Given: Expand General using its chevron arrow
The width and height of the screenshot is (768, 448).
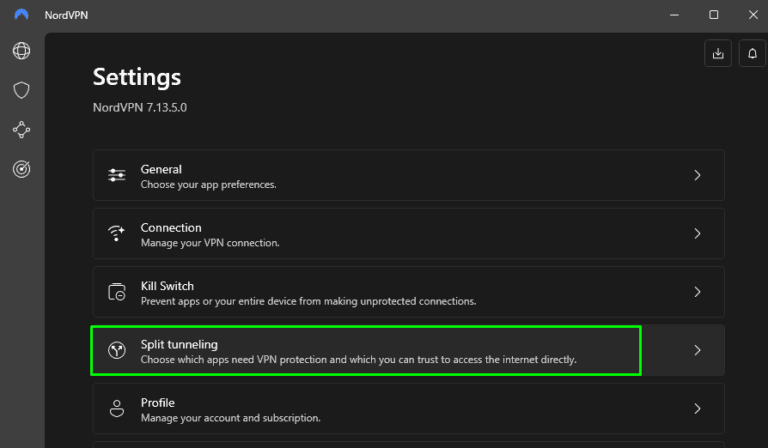Looking at the screenshot, I should [697, 176].
